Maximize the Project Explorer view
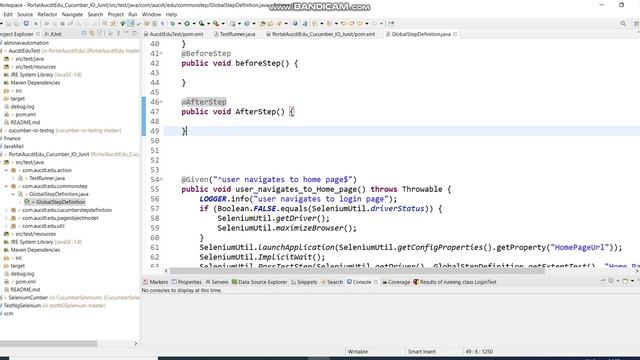The width and height of the screenshot is (640, 360). pyautogui.click(x=134, y=33)
